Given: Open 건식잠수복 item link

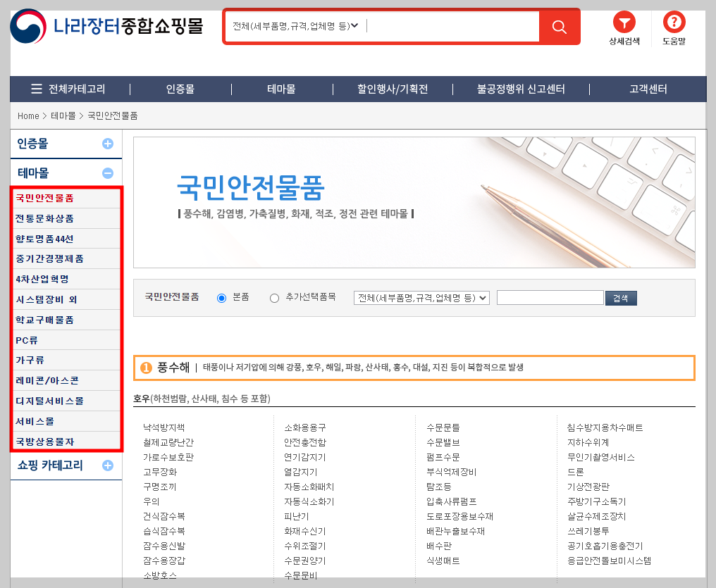Looking at the screenshot, I should tap(164, 516).
